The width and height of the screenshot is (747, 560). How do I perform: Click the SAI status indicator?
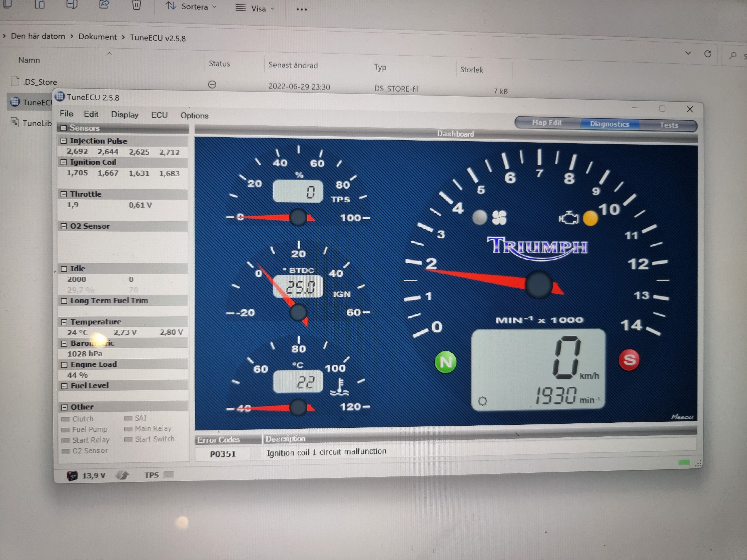128,419
